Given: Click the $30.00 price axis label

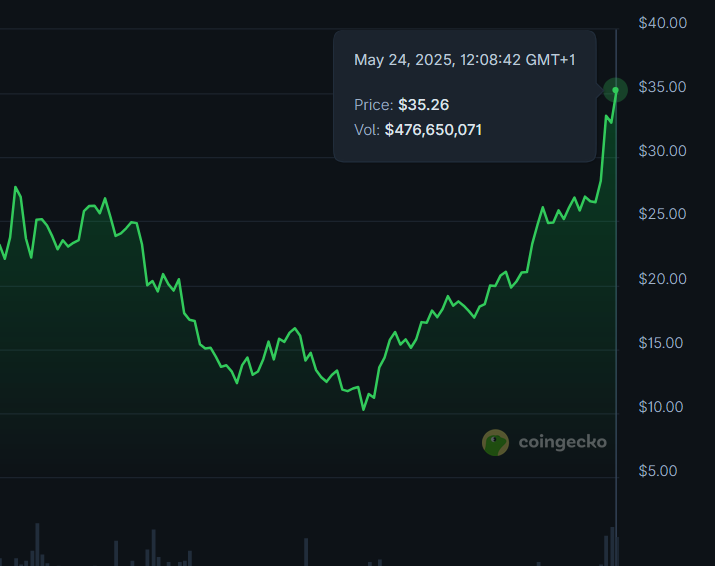Looking at the screenshot, I should click(662, 151).
